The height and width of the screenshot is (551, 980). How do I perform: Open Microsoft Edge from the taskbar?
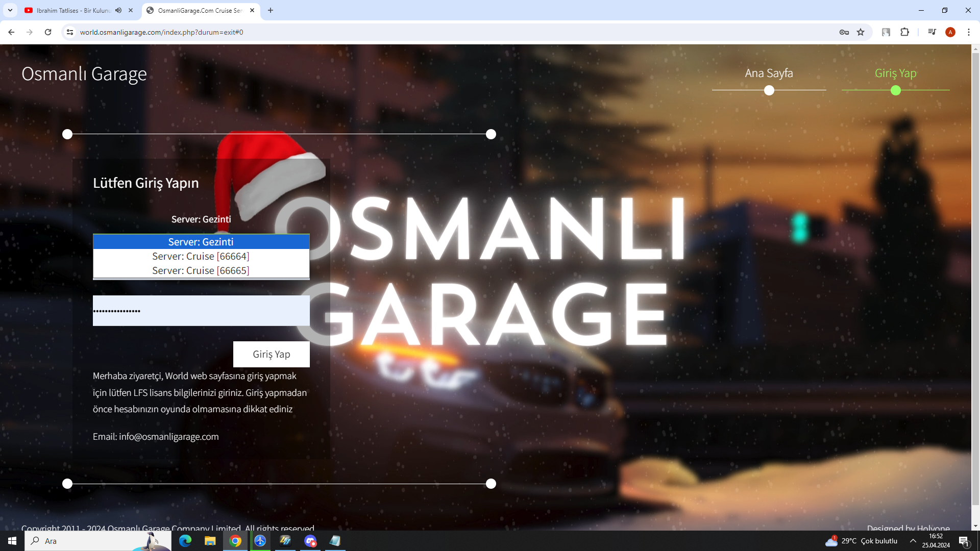185,541
